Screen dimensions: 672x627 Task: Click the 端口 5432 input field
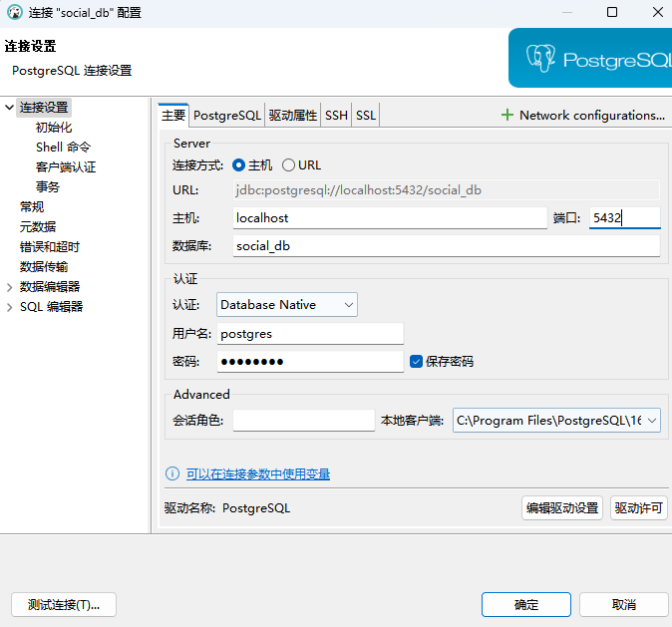point(625,218)
